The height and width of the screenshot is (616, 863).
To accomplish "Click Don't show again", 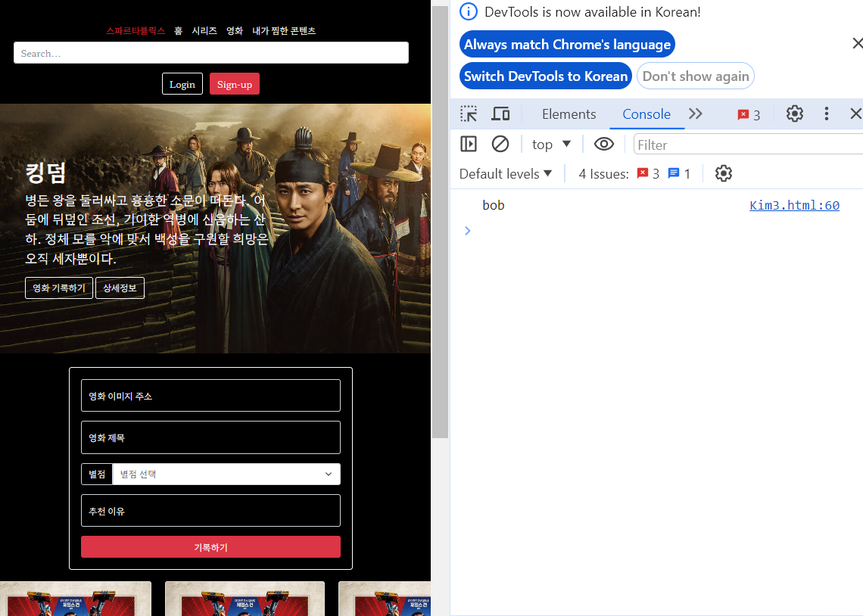I will [x=695, y=76].
